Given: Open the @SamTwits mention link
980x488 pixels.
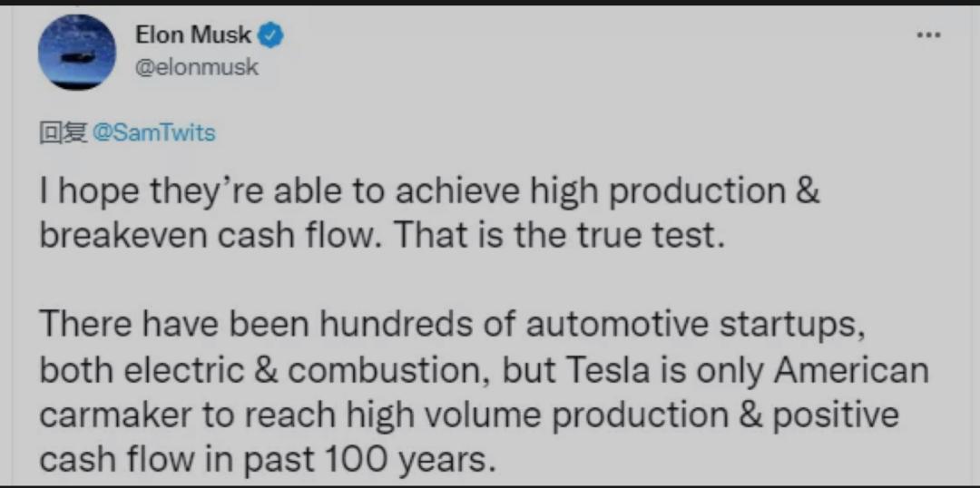Looking at the screenshot, I should tap(154, 132).
